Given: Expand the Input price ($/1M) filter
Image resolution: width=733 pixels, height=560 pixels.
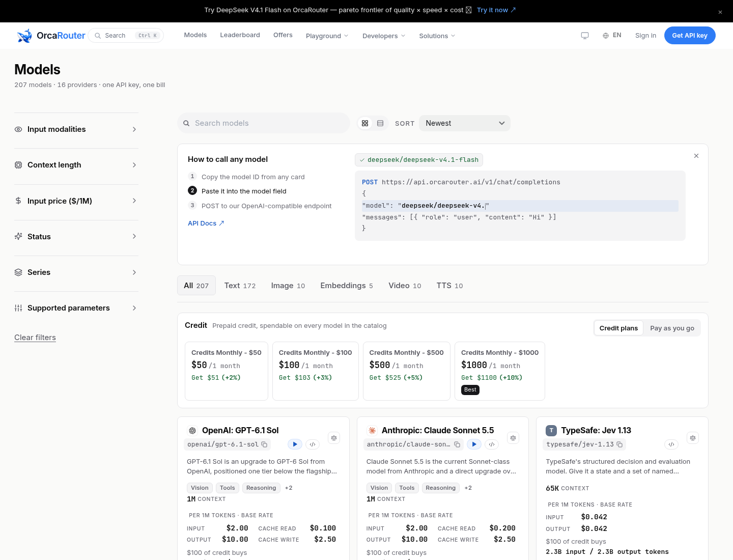Looking at the screenshot, I should tap(76, 201).
